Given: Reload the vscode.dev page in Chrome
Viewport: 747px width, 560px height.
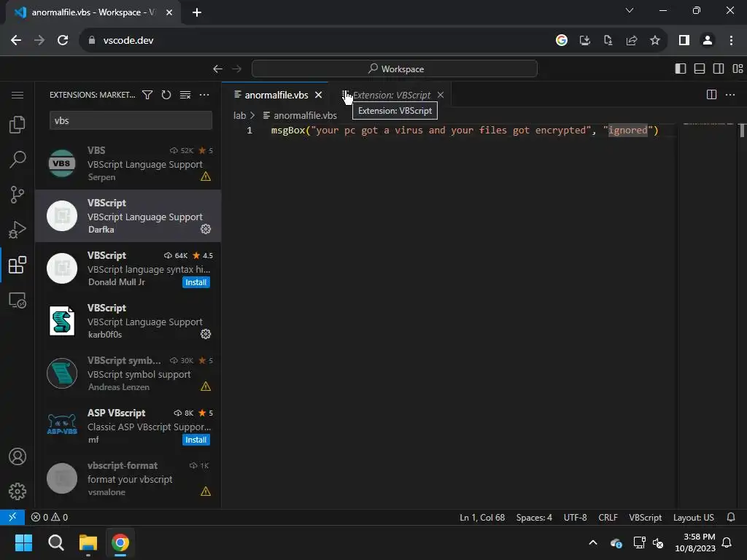Looking at the screenshot, I should point(63,41).
